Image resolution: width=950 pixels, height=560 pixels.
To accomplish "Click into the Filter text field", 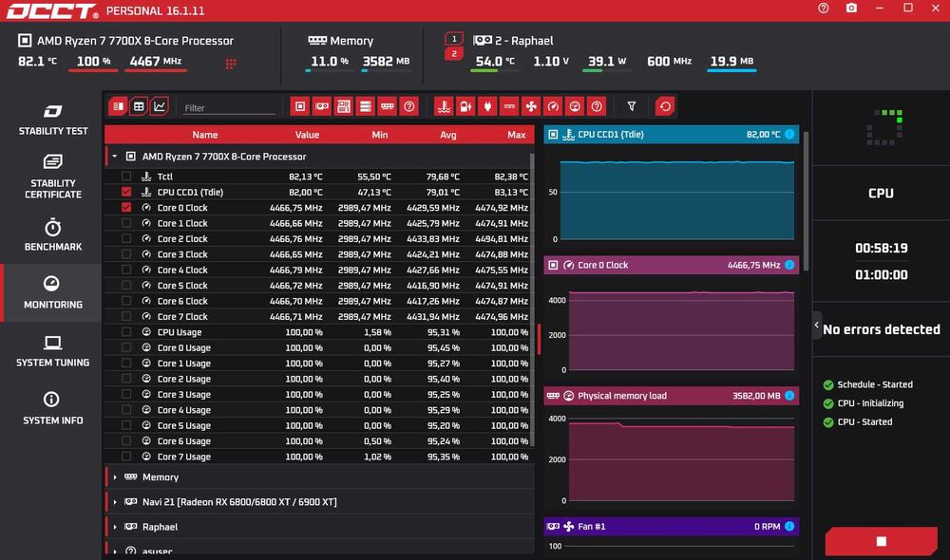I will [228, 108].
